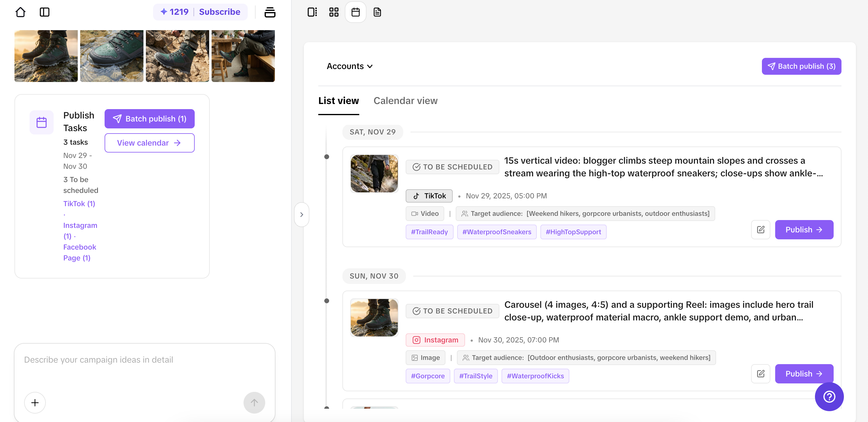Screen dimensions: 868x422
Task: Switch to Calendar view tab
Action: tap(405, 101)
